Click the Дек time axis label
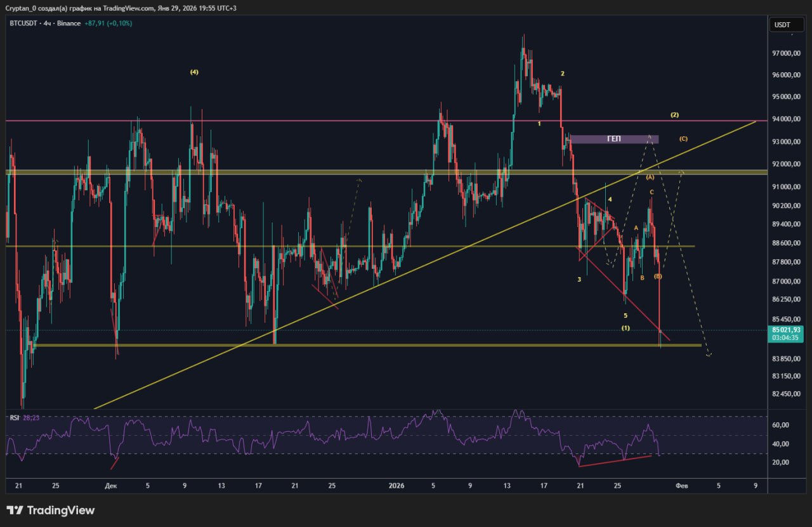812x527 pixels. pyautogui.click(x=111, y=486)
